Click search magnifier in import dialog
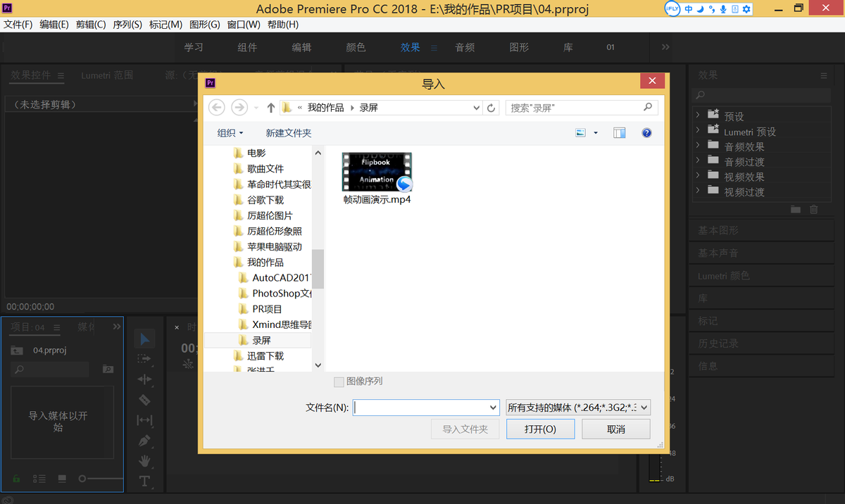The image size is (845, 504). click(x=649, y=107)
